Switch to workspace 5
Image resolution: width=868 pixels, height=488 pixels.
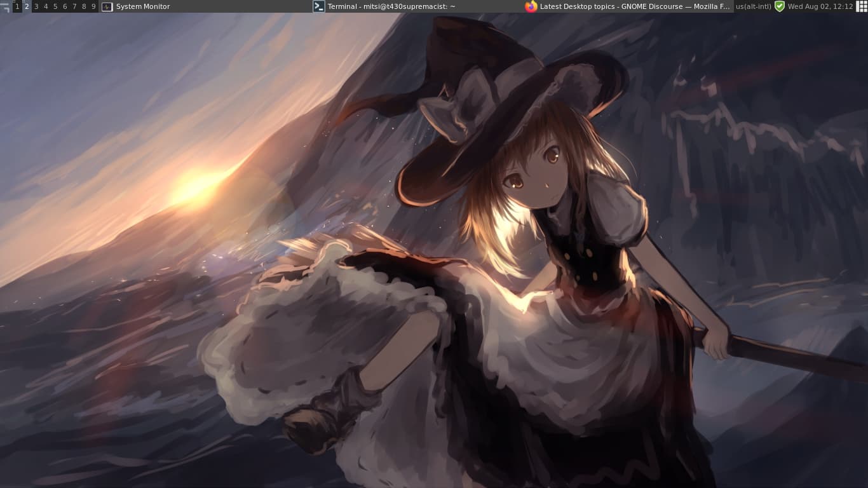tap(55, 6)
